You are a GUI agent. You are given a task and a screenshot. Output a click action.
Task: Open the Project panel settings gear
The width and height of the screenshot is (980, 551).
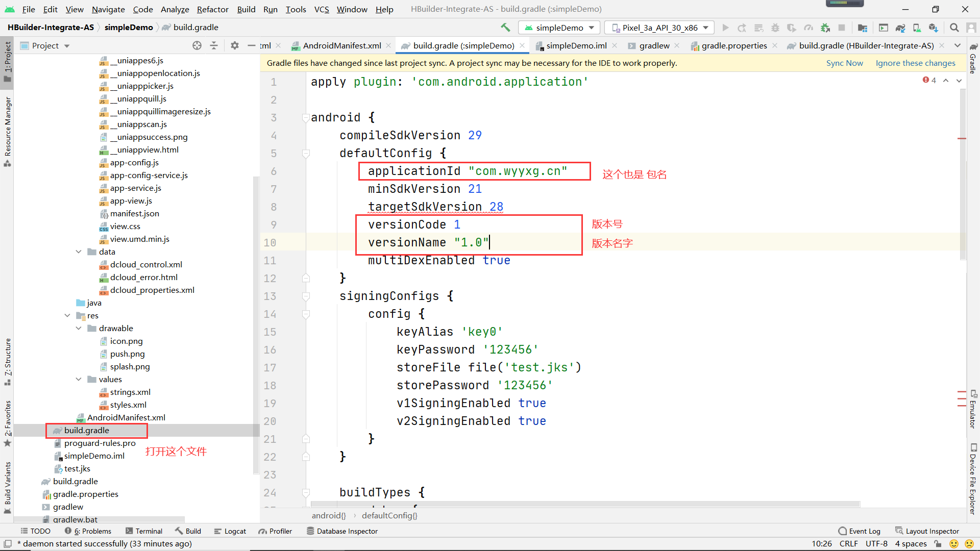[x=234, y=45]
